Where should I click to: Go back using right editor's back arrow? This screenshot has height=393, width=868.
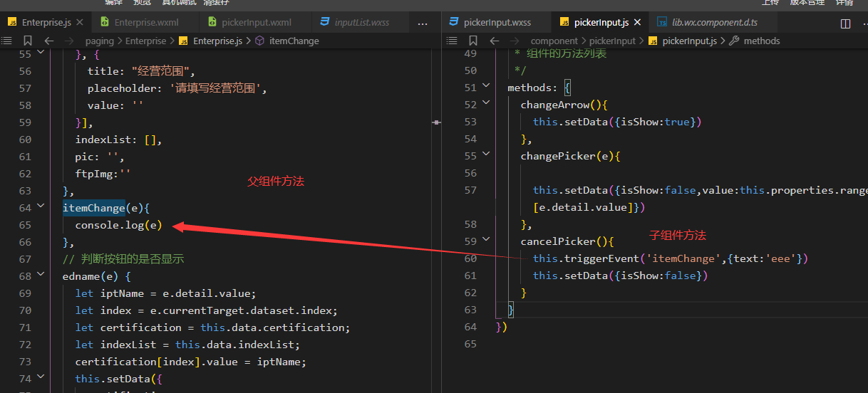coord(494,41)
